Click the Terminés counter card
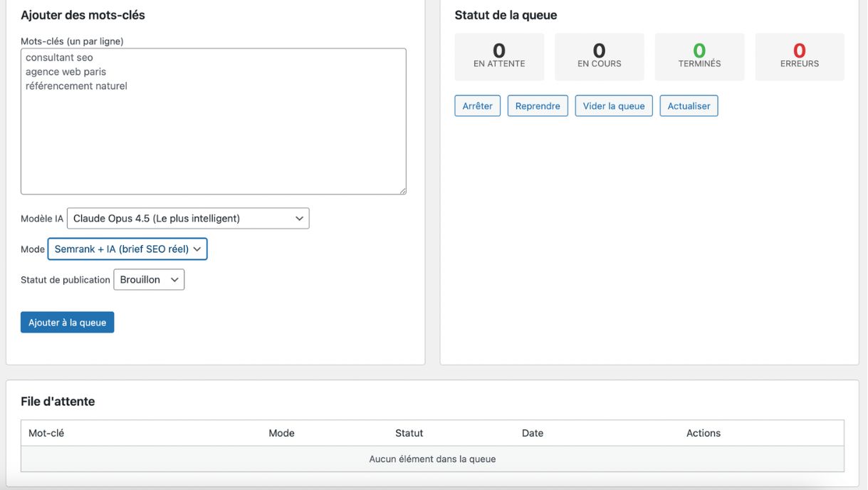Viewport: 868px width, 490px height. tap(700, 57)
